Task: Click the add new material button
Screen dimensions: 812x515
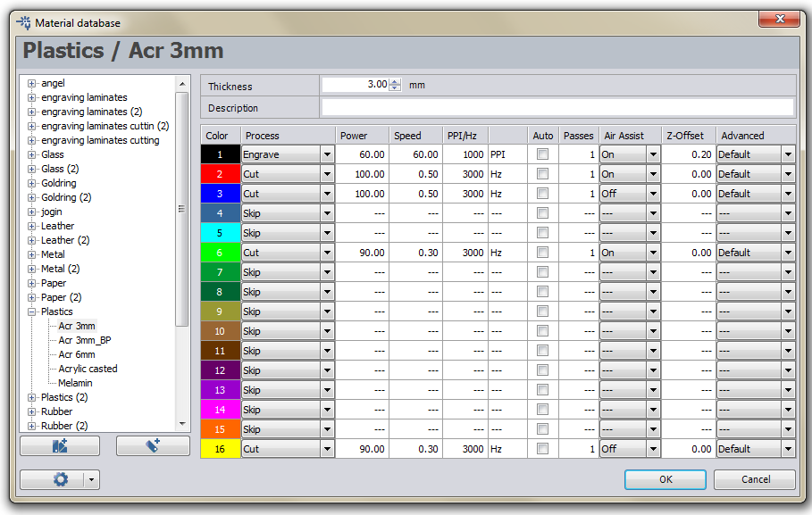Action: click(x=153, y=445)
